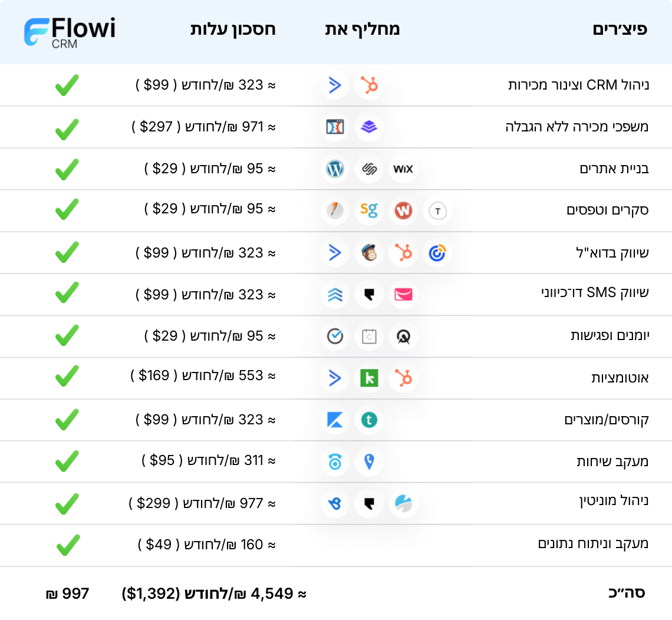
Task: Click the ClickFunnels icon in funnels row
Action: point(335,127)
